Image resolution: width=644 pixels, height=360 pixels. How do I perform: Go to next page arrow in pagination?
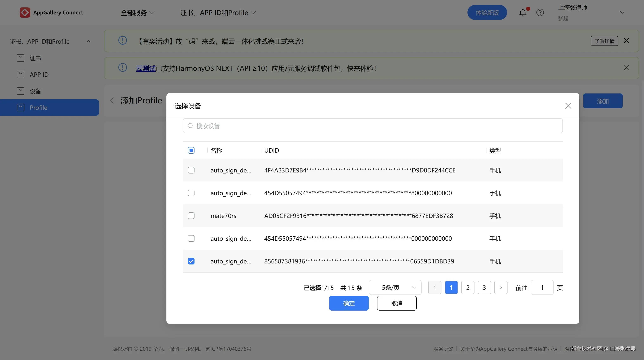click(x=500, y=287)
